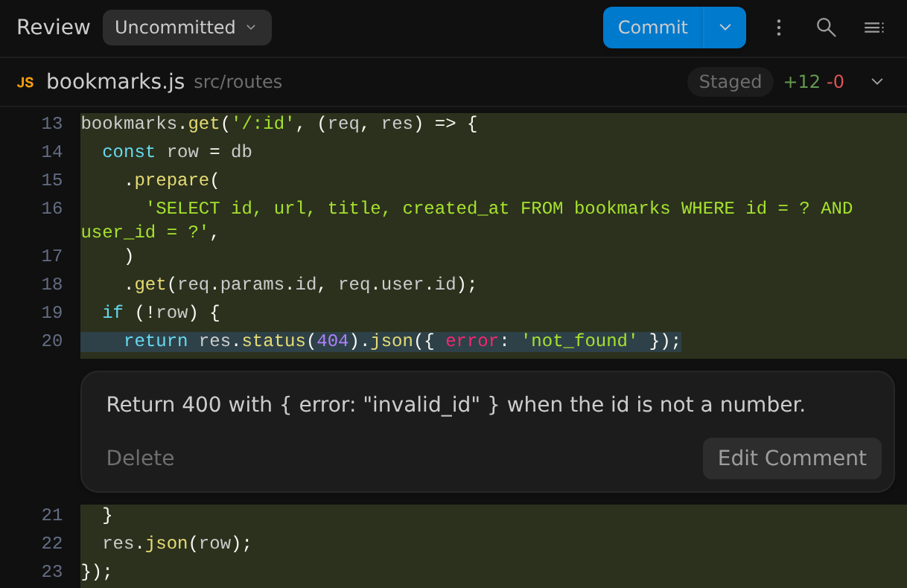Screen dimensions: 907x588
Task: Select line number 14 in the gutter
Action: click(52, 152)
